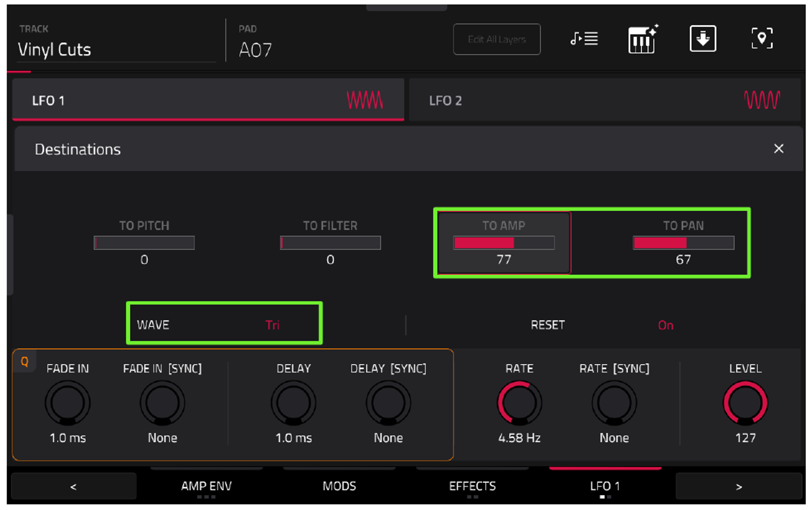Image resolution: width=812 pixels, height=510 pixels.
Task: Click the RATE knob
Action: tap(519, 403)
